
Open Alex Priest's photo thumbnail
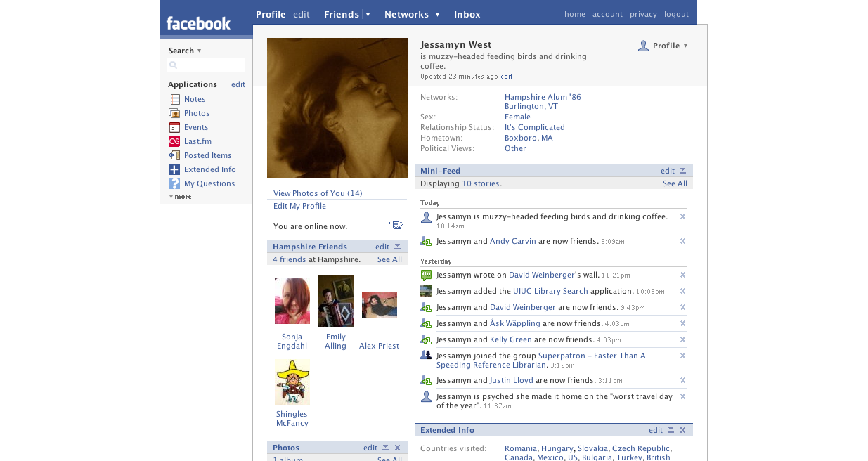(380, 305)
